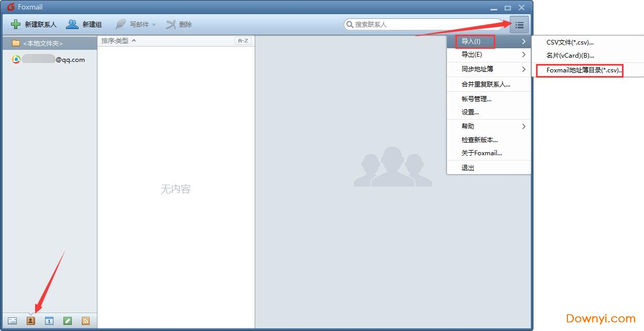Expand the 写邮件 dropdown arrow
The width and height of the screenshot is (644, 331).
(154, 25)
